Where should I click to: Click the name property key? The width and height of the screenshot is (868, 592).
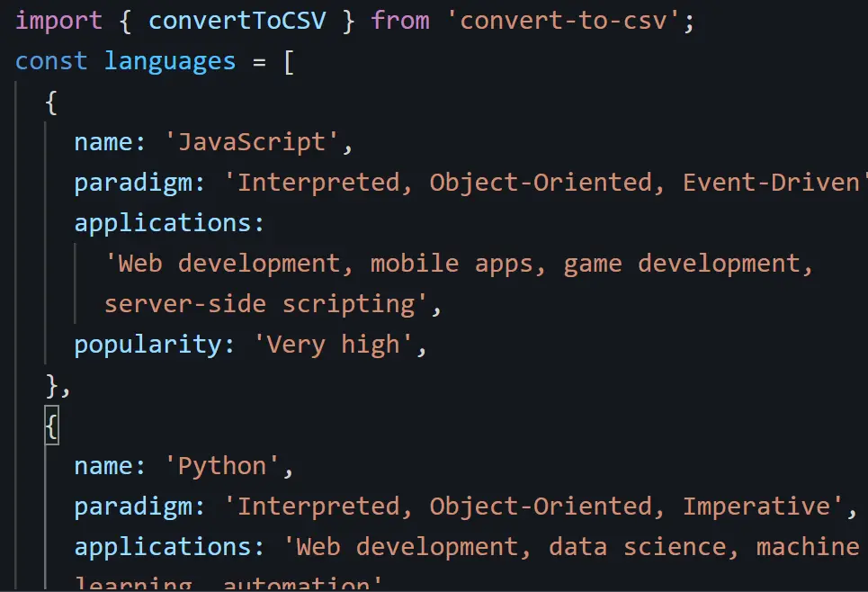click(x=102, y=141)
